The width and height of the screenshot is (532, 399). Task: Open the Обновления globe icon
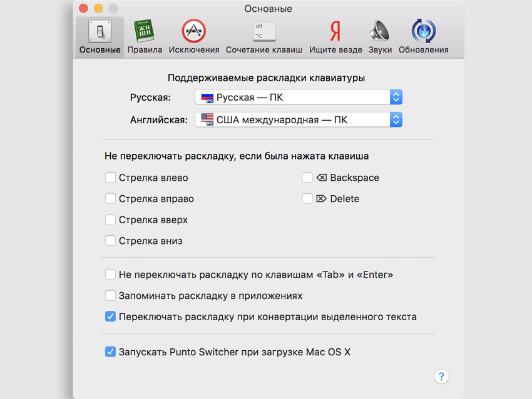click(x=424, y=31)
